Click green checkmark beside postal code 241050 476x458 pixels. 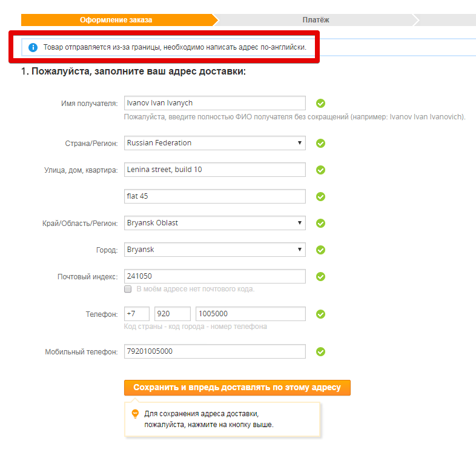point(320,276)
